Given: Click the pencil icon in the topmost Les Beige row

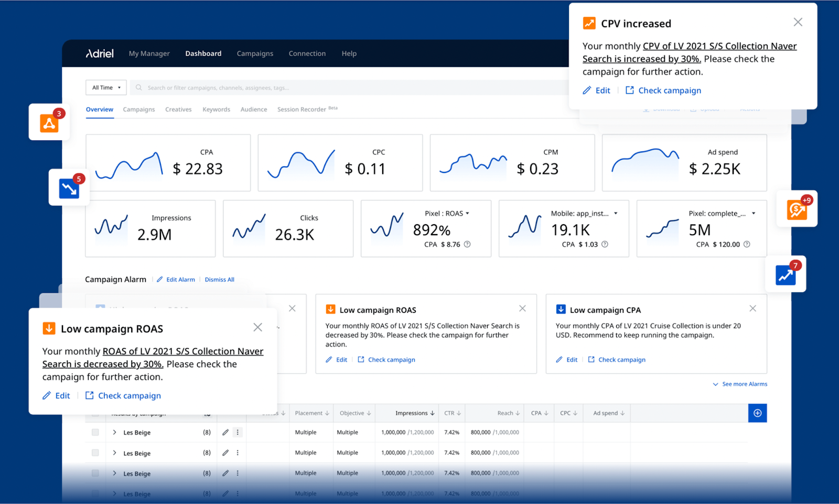Looking at the screenshot, I should [x=225, y=432].
